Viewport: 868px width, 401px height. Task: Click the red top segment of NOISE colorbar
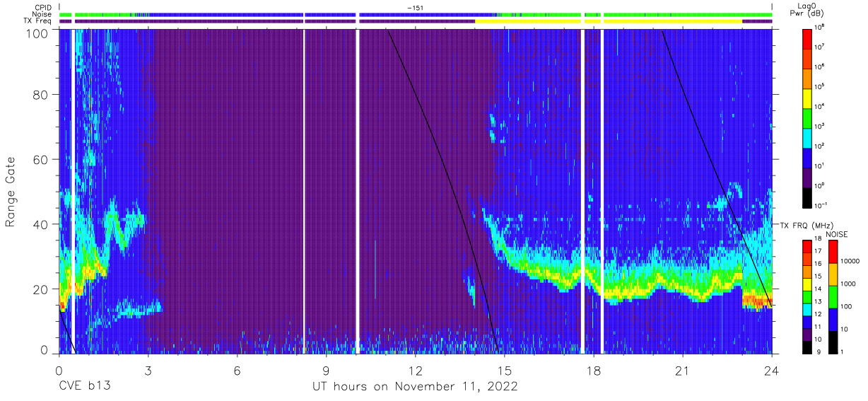pos(832,251)
